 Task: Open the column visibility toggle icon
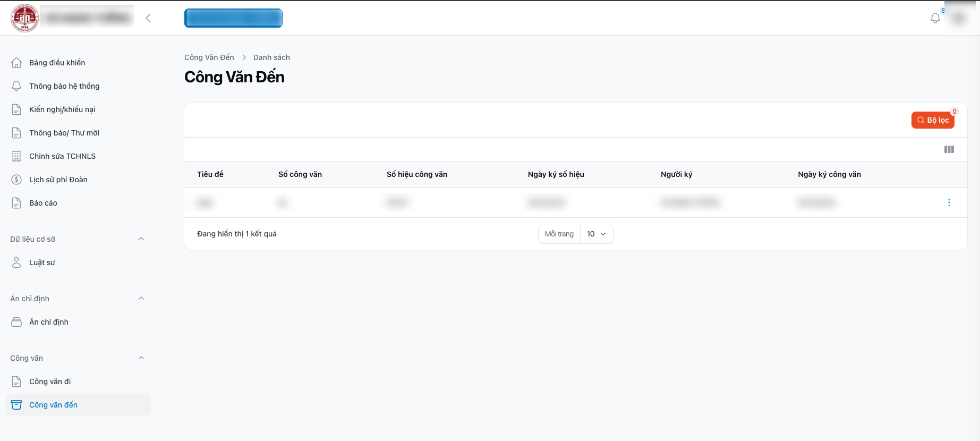(949, 149)
